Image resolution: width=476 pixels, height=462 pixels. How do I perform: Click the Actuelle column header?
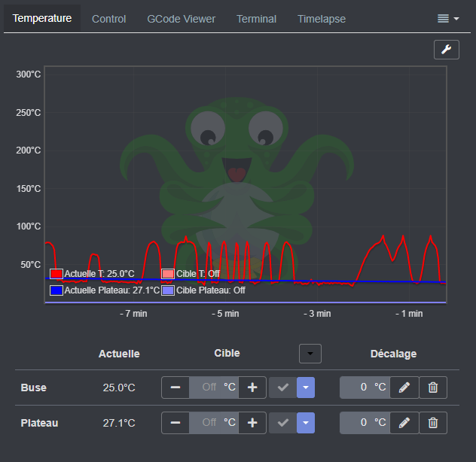119,354
